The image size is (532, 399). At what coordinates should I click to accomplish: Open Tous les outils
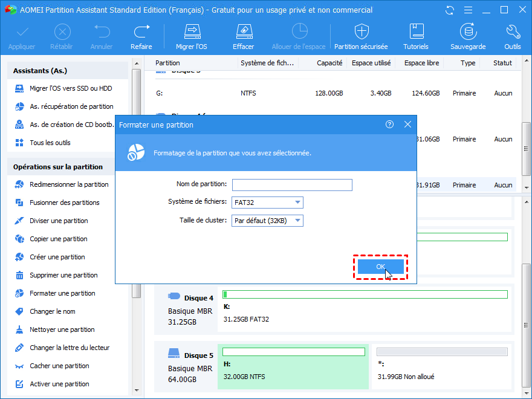[x=43, y=143]
